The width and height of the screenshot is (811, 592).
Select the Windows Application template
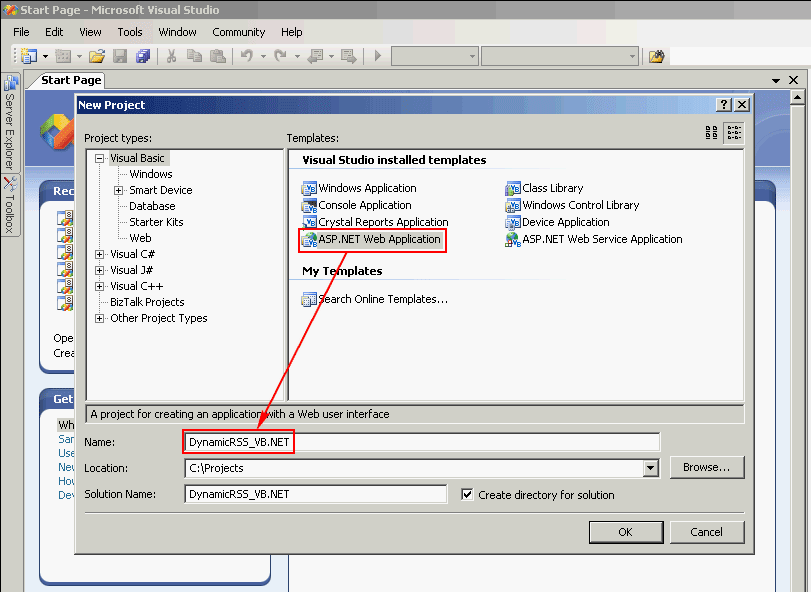click(359, 188)
